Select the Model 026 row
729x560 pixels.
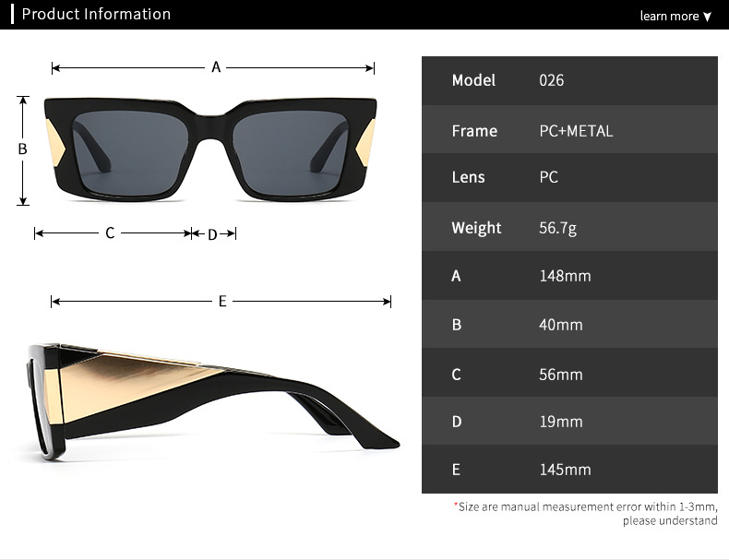tap(569, 81)
